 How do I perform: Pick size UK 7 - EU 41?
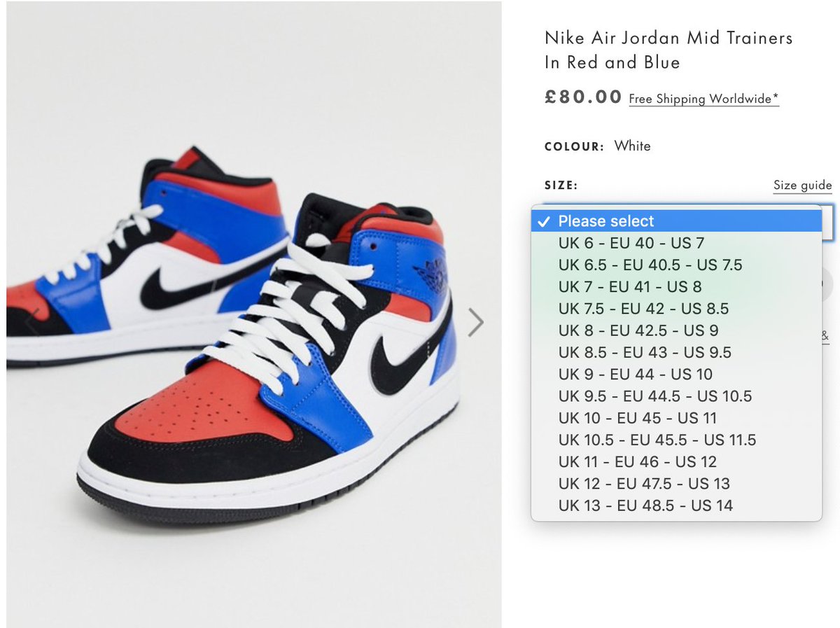click(676, 286)
